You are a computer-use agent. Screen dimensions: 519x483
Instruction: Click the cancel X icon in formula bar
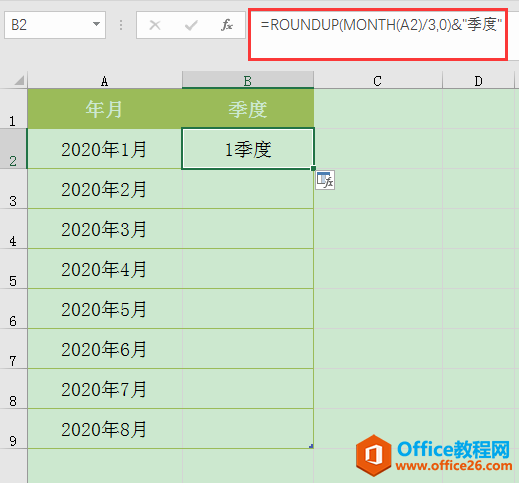point(155,25)
